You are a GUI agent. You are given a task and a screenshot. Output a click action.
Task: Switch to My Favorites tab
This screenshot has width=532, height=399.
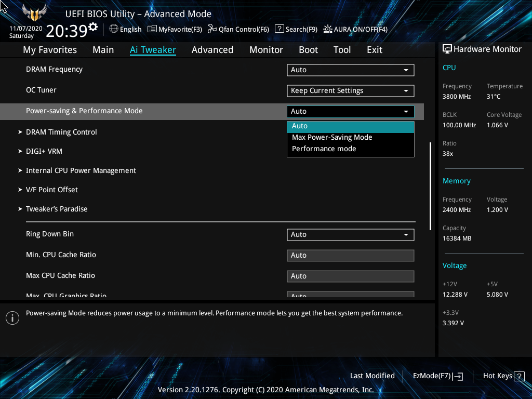(x=50, y=50)
